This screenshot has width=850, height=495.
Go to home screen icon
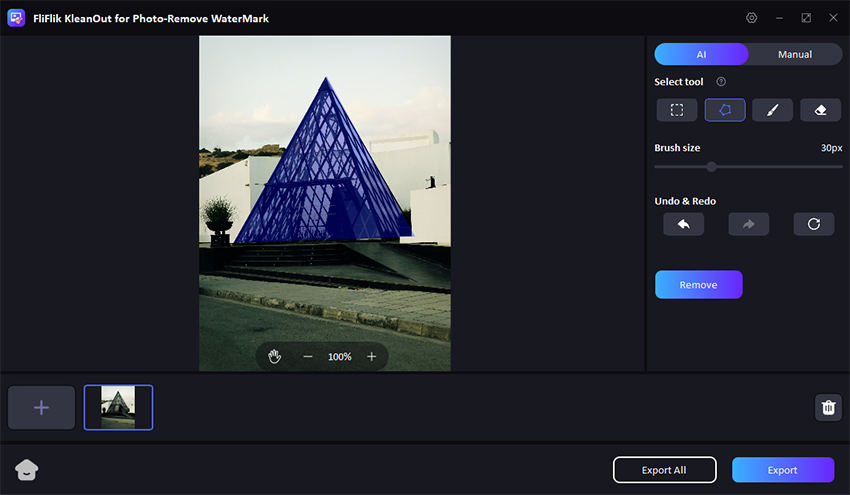click(x=27, y=470)
